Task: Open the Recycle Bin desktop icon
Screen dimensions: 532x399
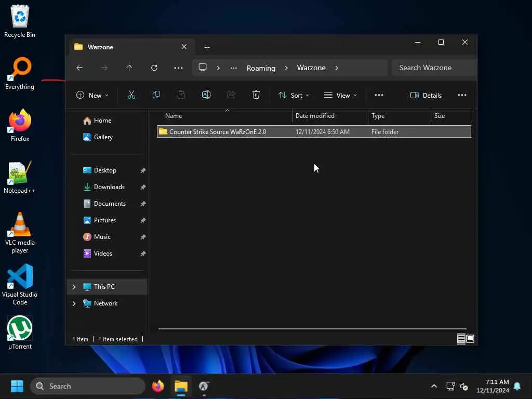Action: point(20,21)
